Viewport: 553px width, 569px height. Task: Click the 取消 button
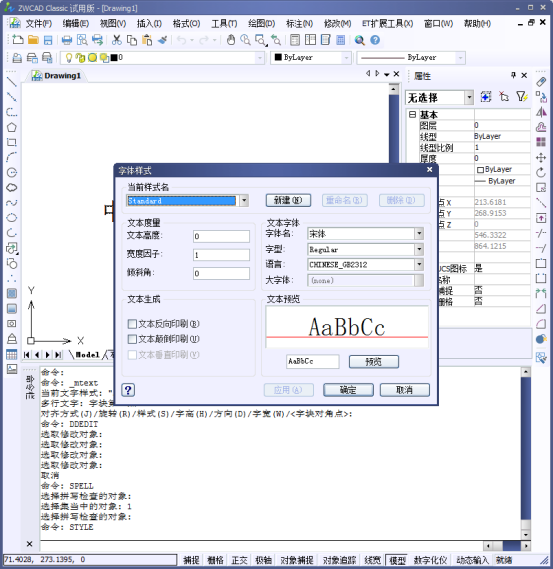[x=405, y=390]
